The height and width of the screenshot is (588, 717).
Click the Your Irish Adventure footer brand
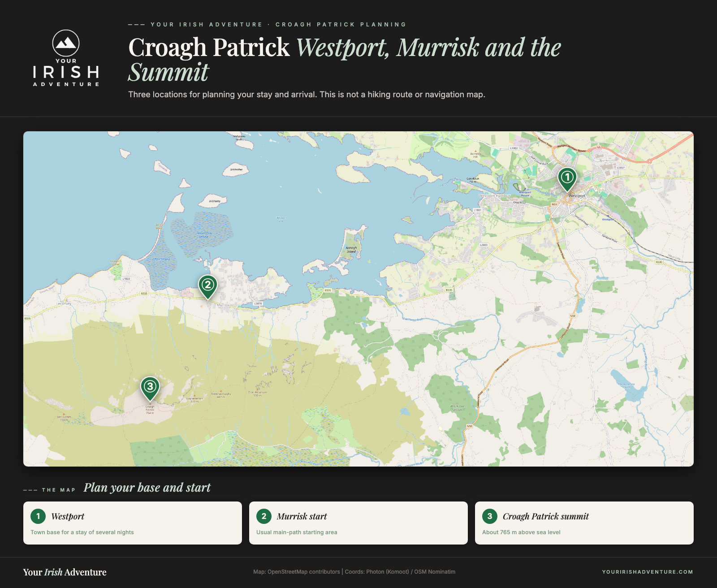65,572
